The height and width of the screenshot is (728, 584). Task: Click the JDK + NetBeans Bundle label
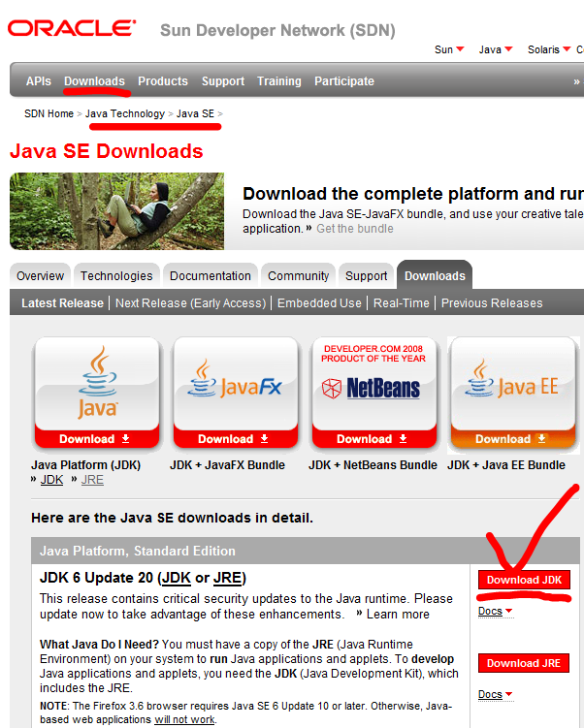[373, 465]
